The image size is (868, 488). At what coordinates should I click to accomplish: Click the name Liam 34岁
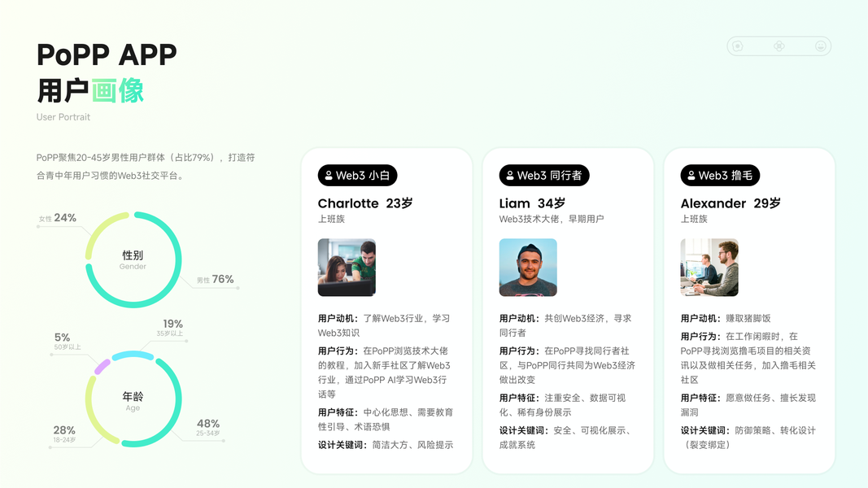(532, 203)
